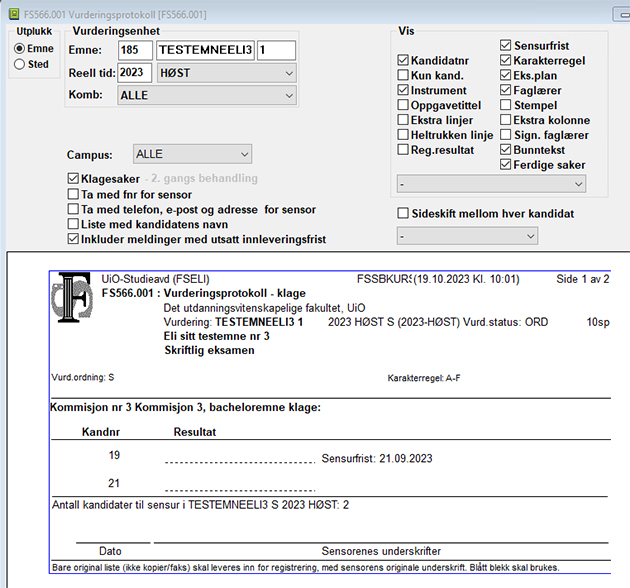Click 'Sensorenes underskrifter' signature label
The height and width of the screenshot is (588, 630).
[381, 551]
